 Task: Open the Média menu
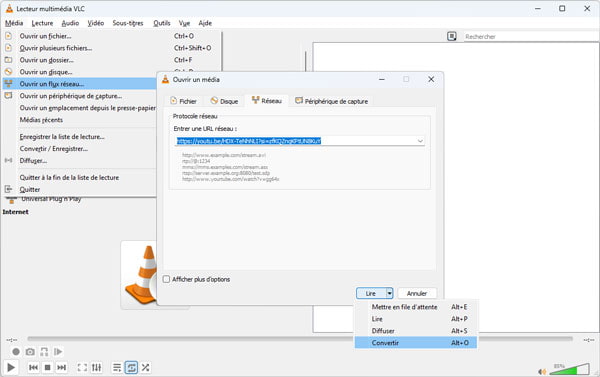[14, 23]
